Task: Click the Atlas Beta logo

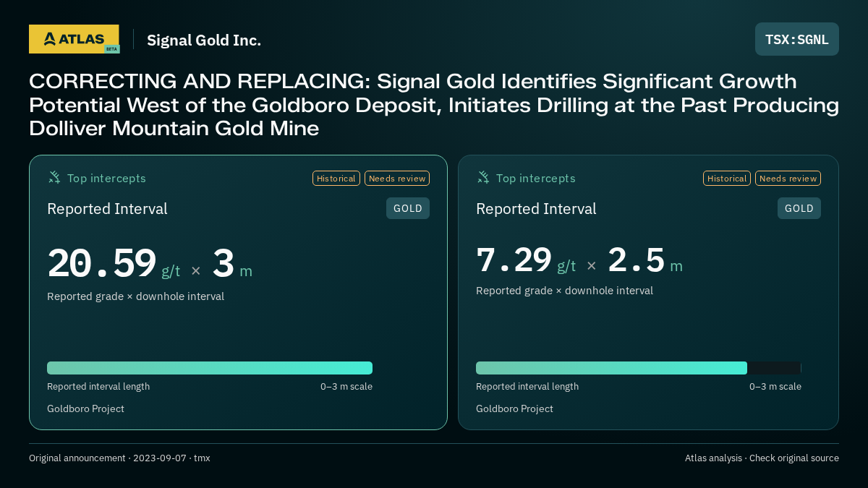Action: pos(74,39)
